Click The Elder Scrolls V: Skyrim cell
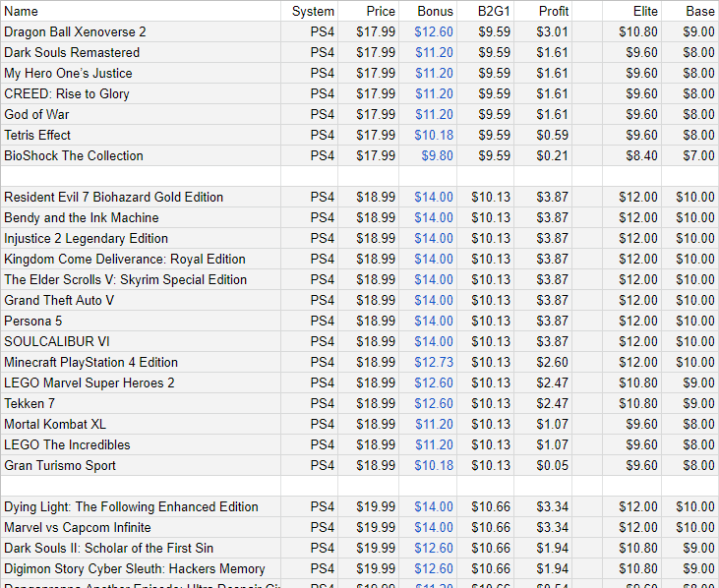719x588 pixels. tap(141, 279)
